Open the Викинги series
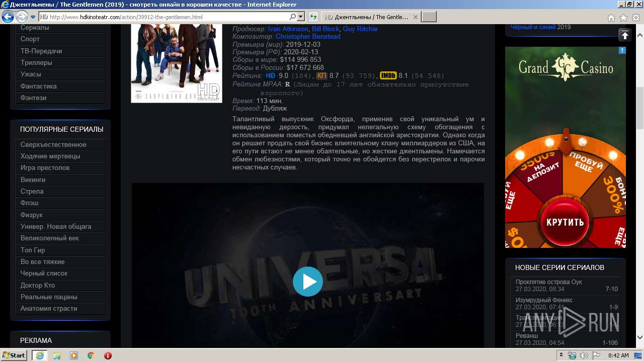644x362 pixels. [x=60, y=179]
